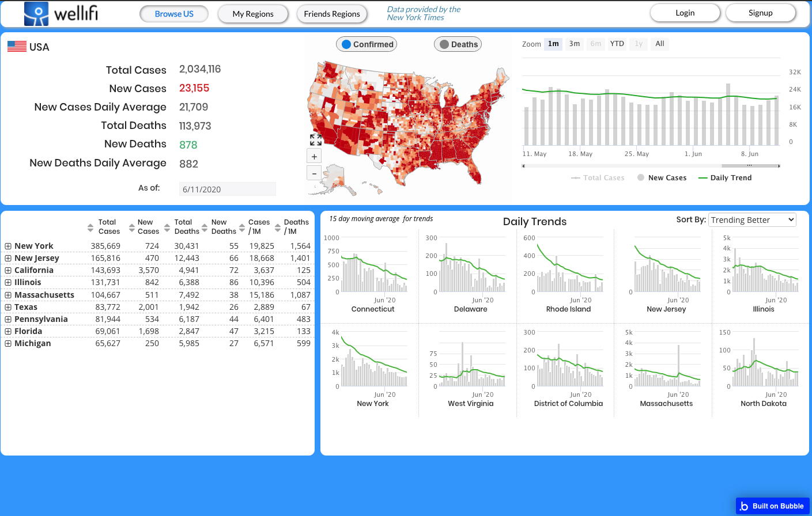This screenshot has height=516, width=812.
Task: Switch chart zoom to YTD
Action: (617, 43)
